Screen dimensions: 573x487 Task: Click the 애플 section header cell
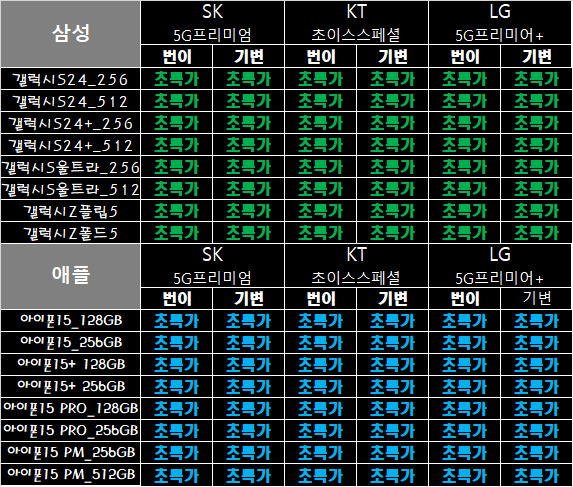(71, 277)
